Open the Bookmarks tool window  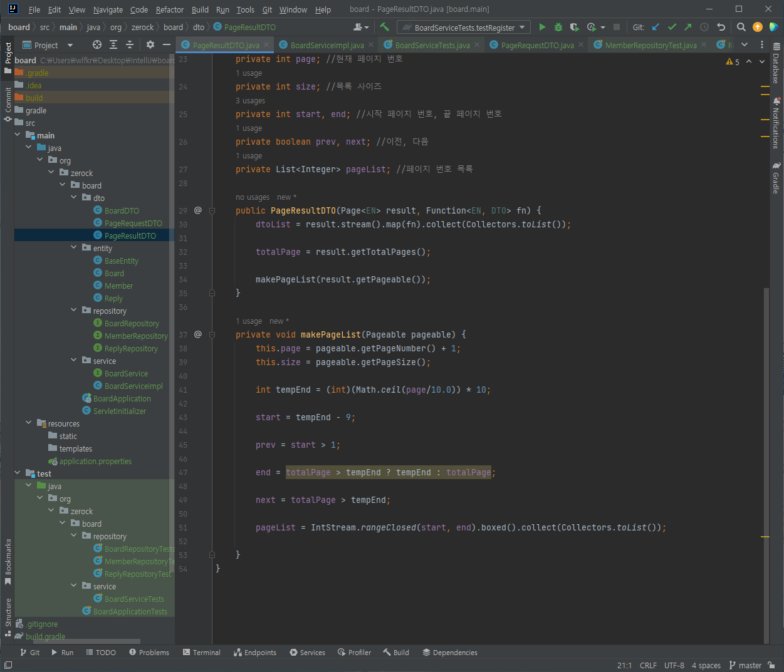pyautogui.click(x=8, y=562)
